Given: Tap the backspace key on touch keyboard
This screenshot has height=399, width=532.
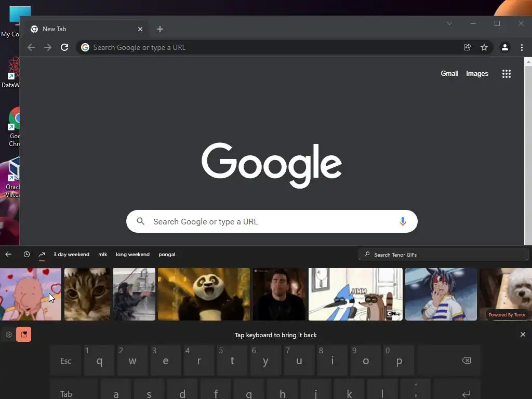Looking at the screenshot, I should (449, 361).
